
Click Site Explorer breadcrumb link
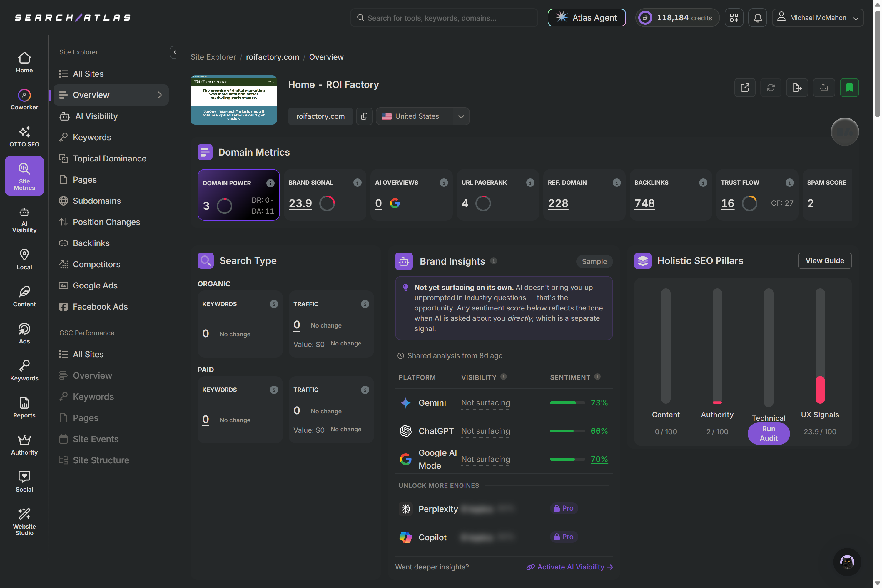tap(213, 57)
